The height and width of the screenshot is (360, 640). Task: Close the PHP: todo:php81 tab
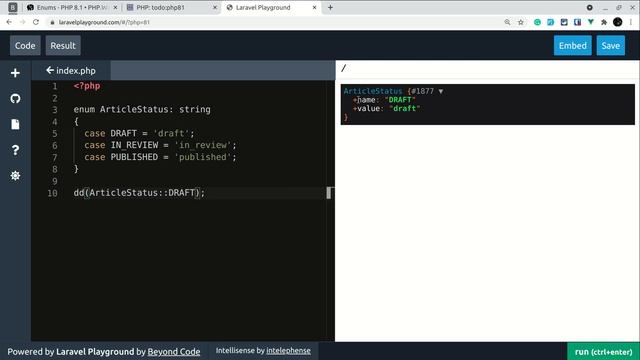215,7
